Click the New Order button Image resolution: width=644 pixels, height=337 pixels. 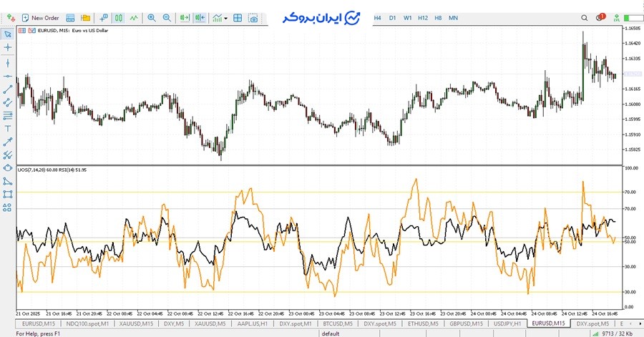(40, 17)
